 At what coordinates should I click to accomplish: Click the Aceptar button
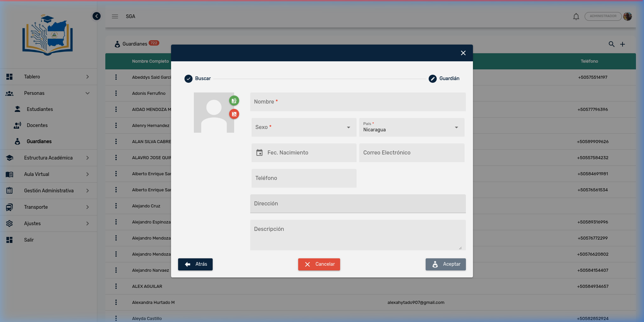pyautogui.click(x=445, y=264)
